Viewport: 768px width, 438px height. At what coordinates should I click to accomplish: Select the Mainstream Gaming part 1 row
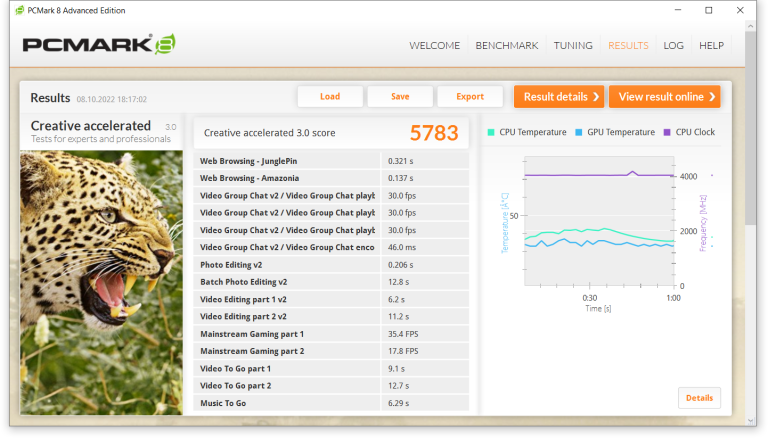(x=330, y=334)
